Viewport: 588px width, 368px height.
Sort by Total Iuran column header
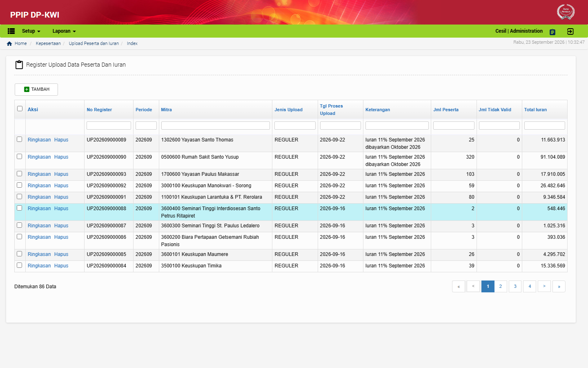[535, 110]
